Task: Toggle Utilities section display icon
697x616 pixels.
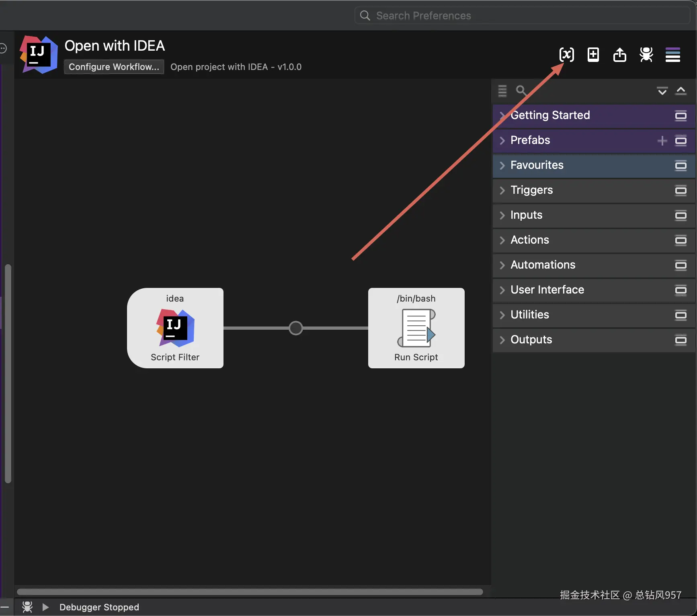Action: 681,315
